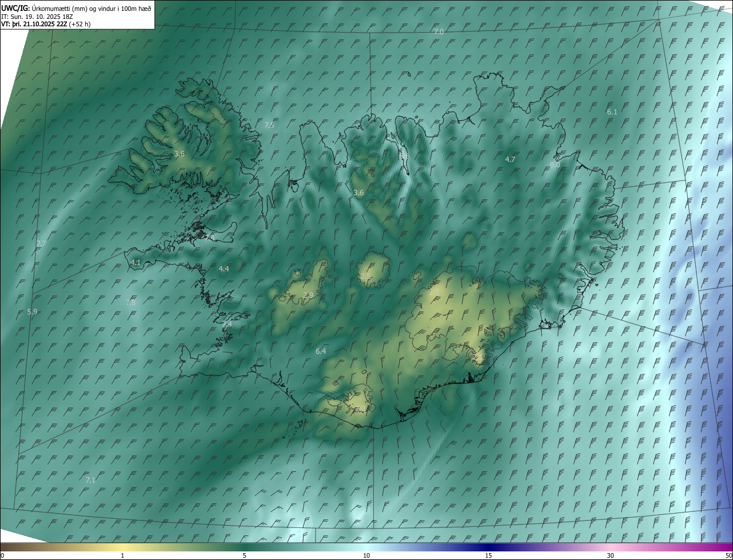733x560 pixels.
Task: Click the 5 tick on the color scale
Action: tap(245, 556)
